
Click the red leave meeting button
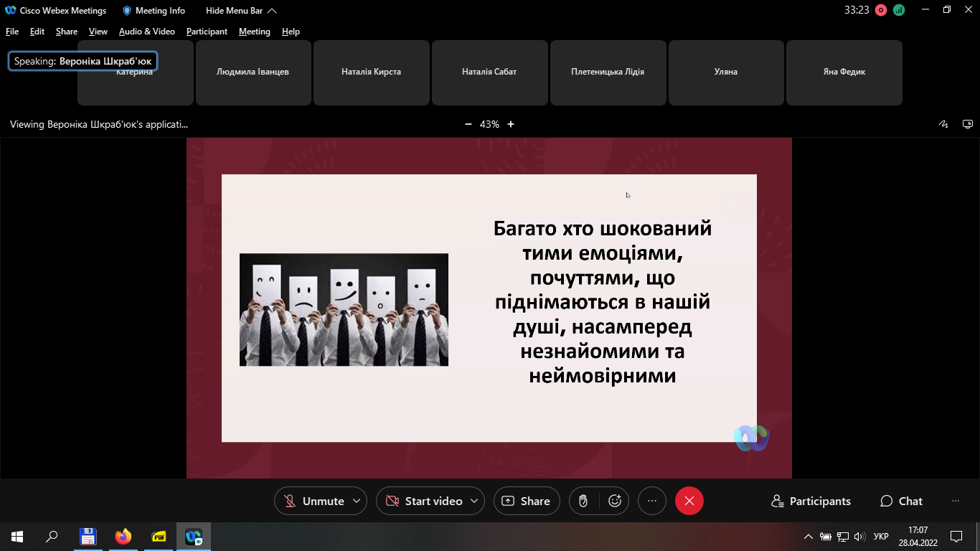689,501
